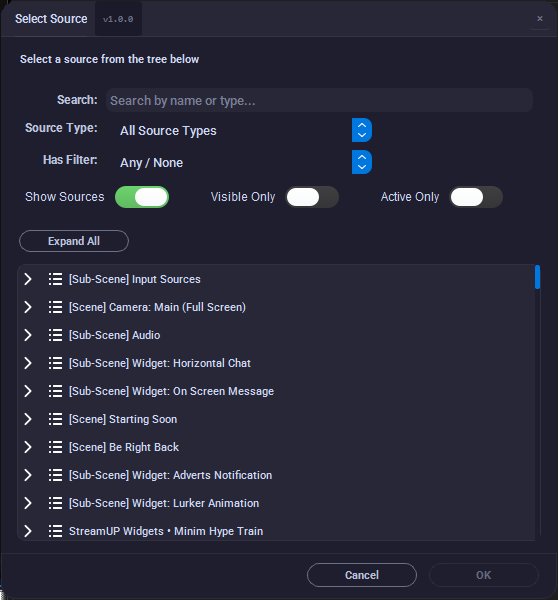
Task: Click the Cancel button
Action: tap(362, 575)
